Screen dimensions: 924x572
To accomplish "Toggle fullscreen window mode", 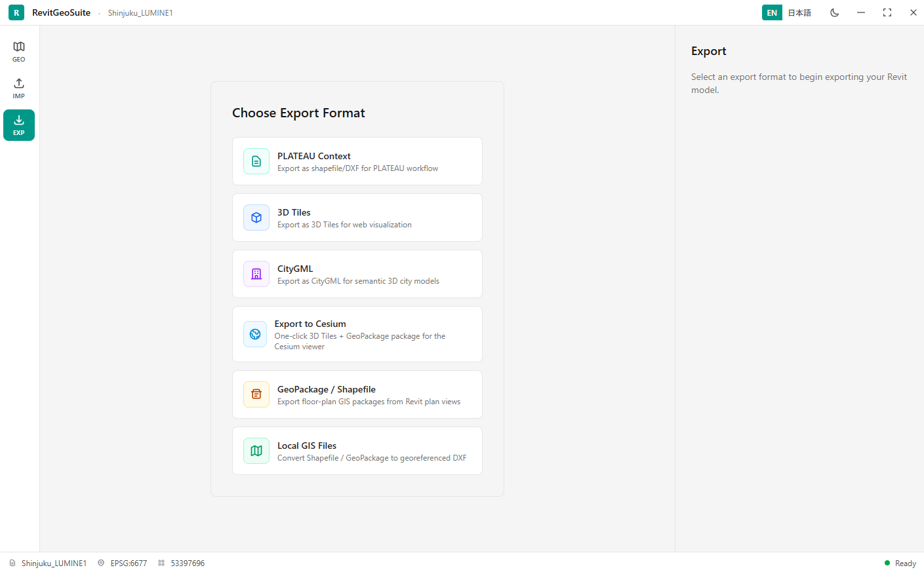I will 887,12.
